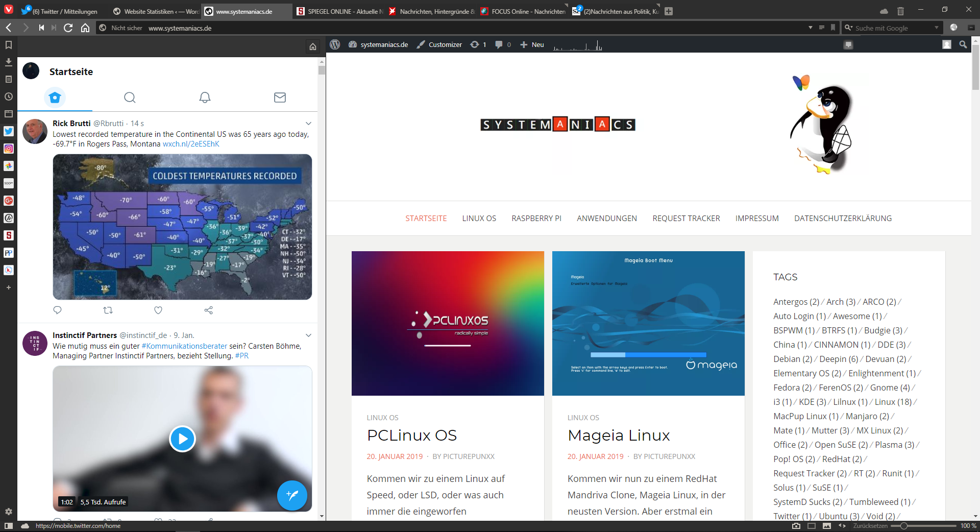Viewport: 980px width, 532px height.
Task: Open the Downloads panel in sidebar
Action: tap(9, 62)
